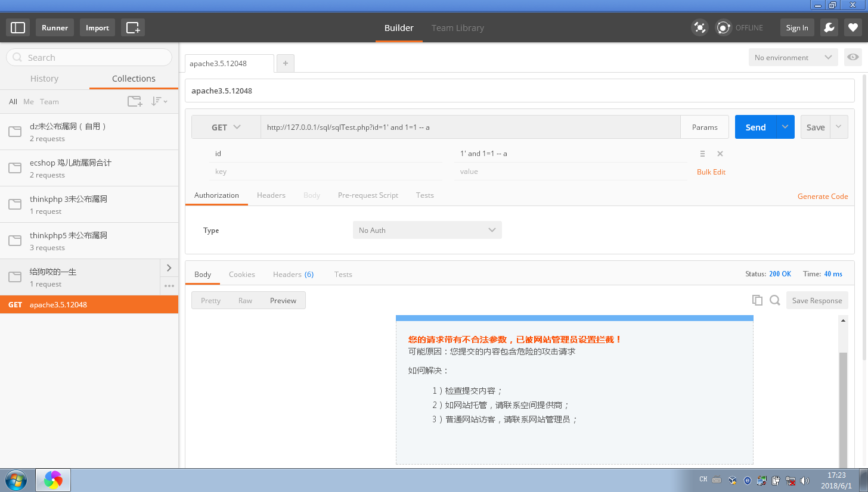Open the ellipsis menu for 给狗咬的一生
Image resolution: width=868 pixels, height=492 pixels.
click(x=169, y=286)
